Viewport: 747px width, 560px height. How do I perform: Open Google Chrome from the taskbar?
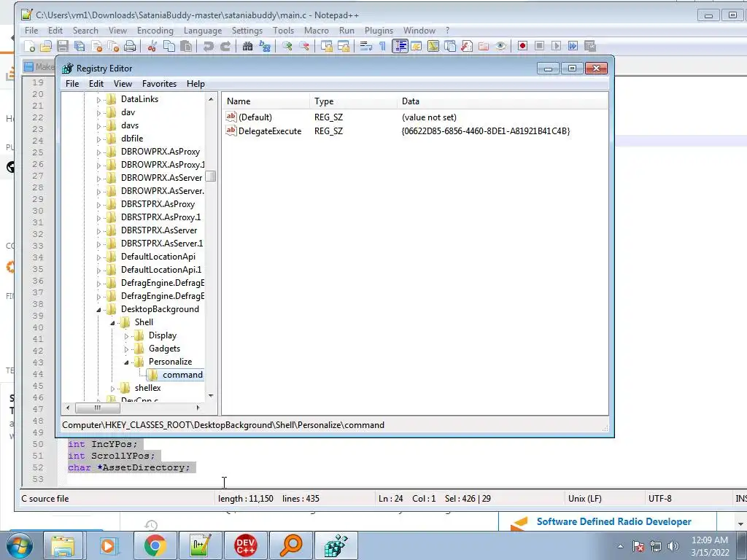[155, 545]
